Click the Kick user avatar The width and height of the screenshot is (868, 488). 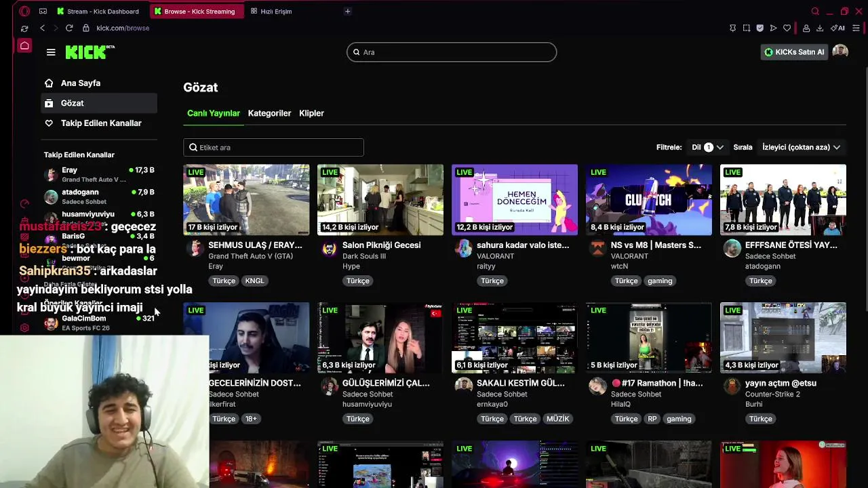tap(840, 52)
